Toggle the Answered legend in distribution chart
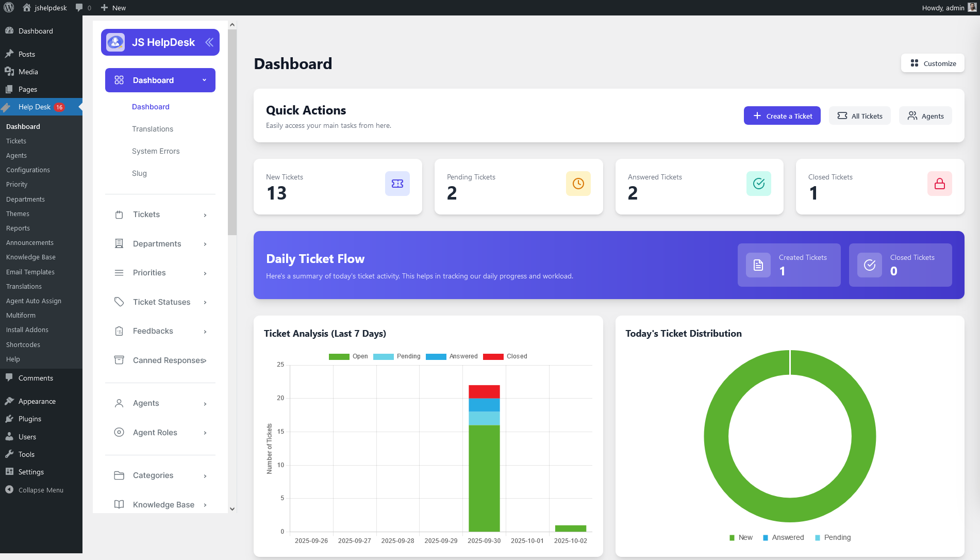Viewport: 980px width, 560px height. coord(783,537)
